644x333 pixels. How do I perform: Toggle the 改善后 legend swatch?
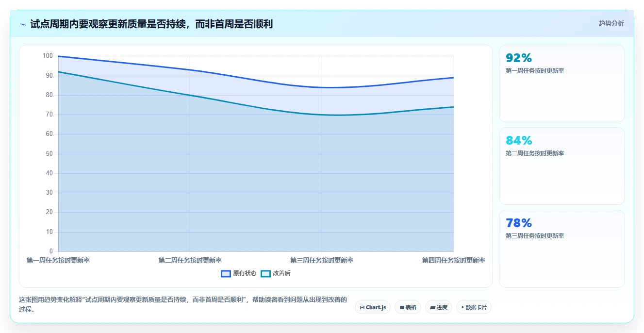(265, 273)
